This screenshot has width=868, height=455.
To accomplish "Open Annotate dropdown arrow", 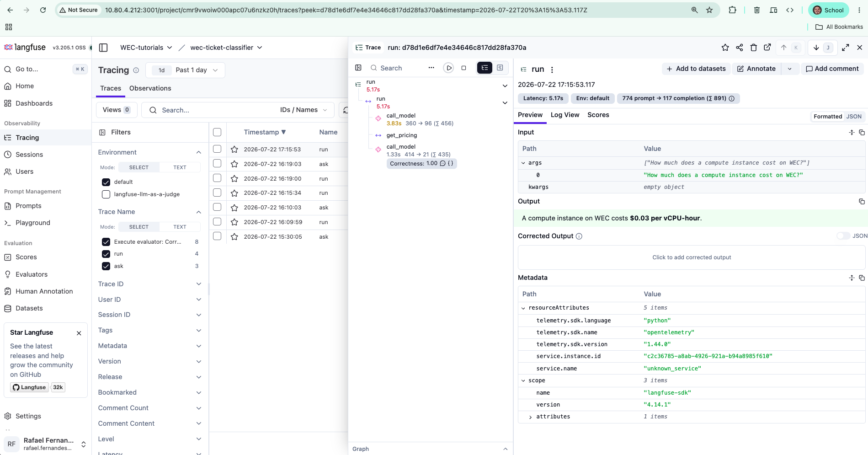I will coord(789,69).
